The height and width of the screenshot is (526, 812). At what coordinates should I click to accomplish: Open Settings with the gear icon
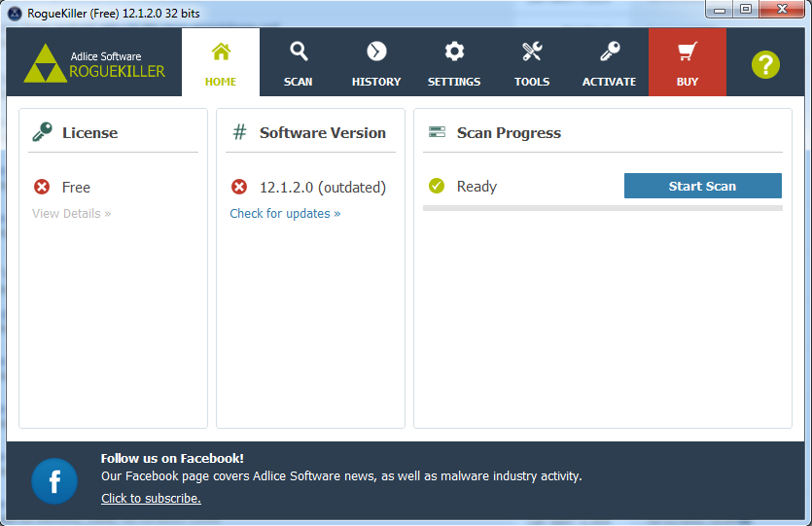(x=454, y=62)
